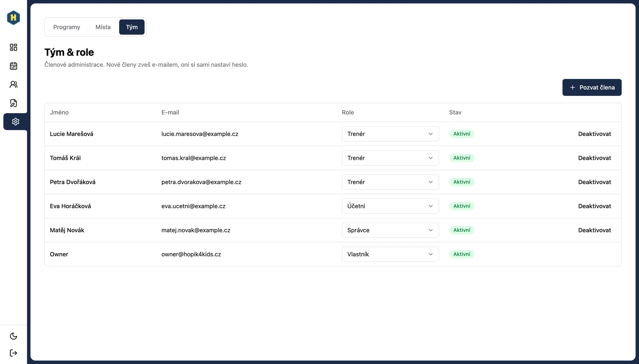The image size is (639, 364).
Task: Click the Aktivní badge in Owner row
Action: click(x=462, y=254)
